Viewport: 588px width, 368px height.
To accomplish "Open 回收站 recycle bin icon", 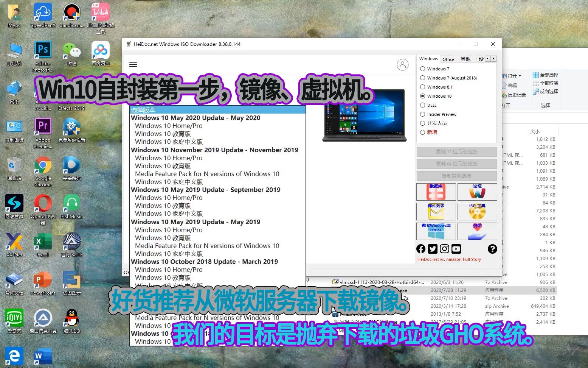I will pos(14,168).
